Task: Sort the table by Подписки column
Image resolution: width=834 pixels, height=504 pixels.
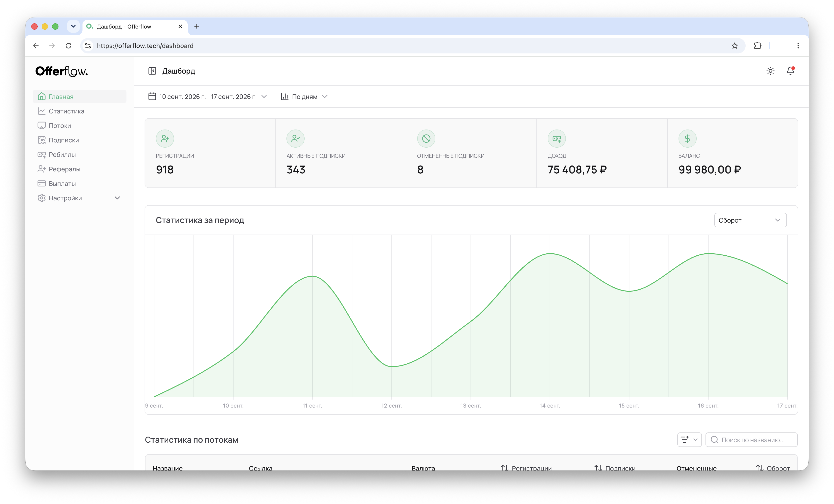Action: [x=615, y=468]
